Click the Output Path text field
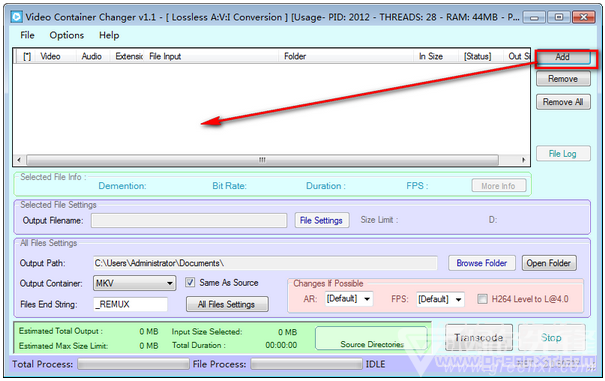 265,263
